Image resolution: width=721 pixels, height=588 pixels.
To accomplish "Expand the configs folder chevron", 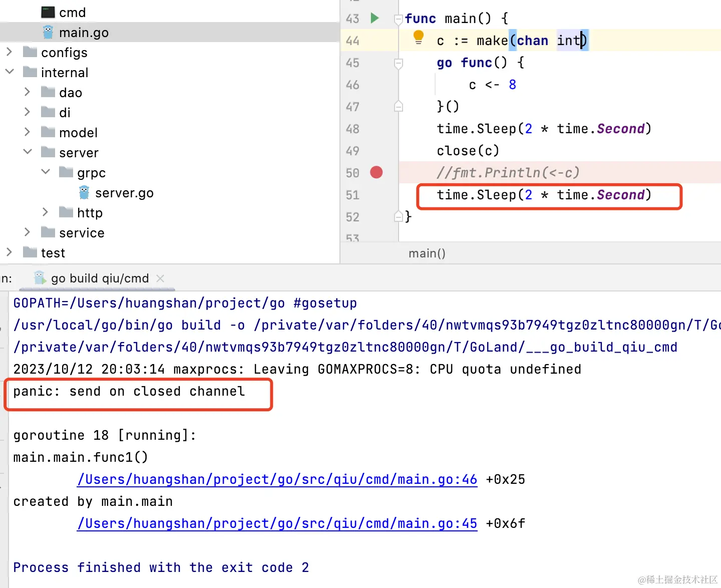I will coord(9,52).
